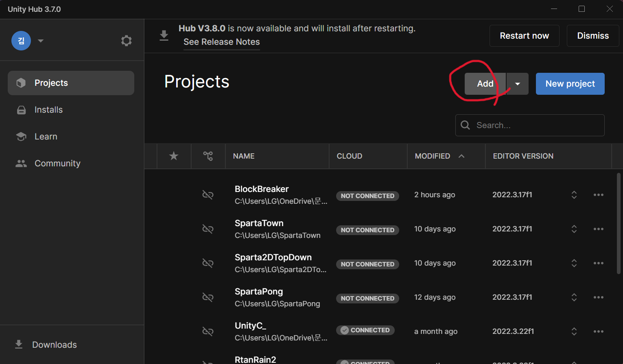The height and width of the screenshot is (364, 623).
Task: Click UnityC_'s unlinked cloud icon
Action: 208,331
